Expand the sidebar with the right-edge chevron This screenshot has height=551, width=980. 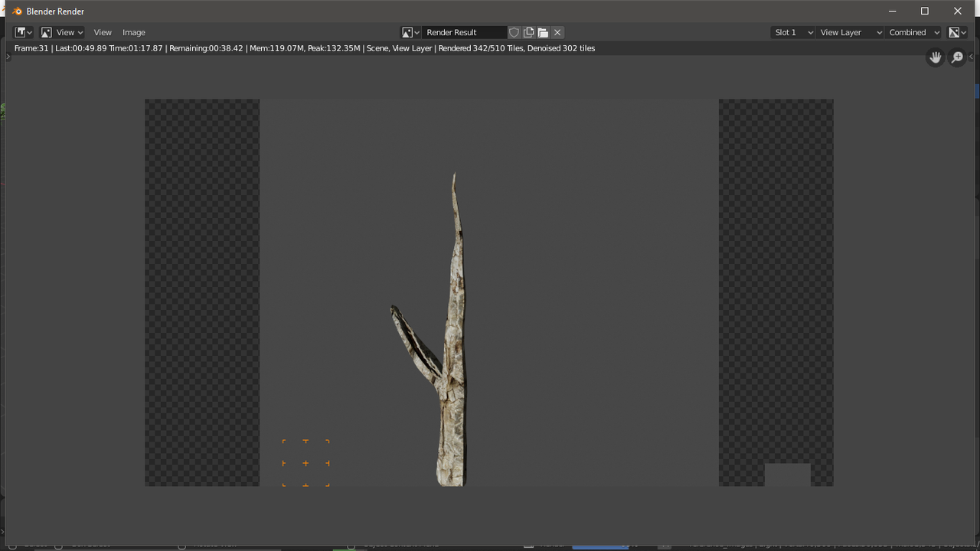coord(971,56)
